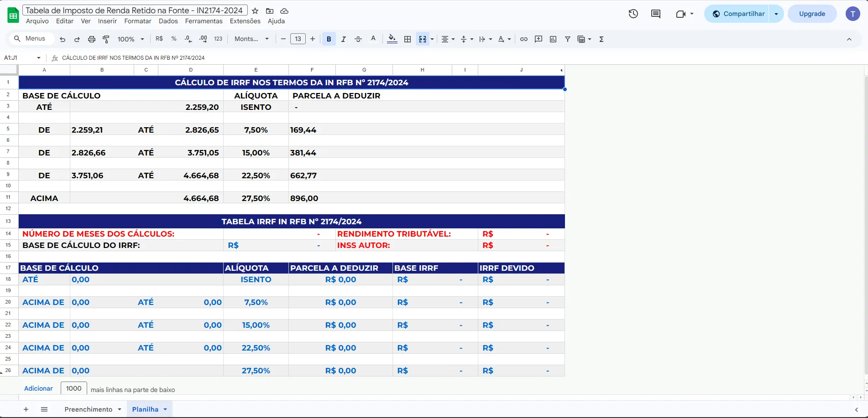Click the Adicionar rows link
This screenshot has width=868, height=418.
pos(38,388)
